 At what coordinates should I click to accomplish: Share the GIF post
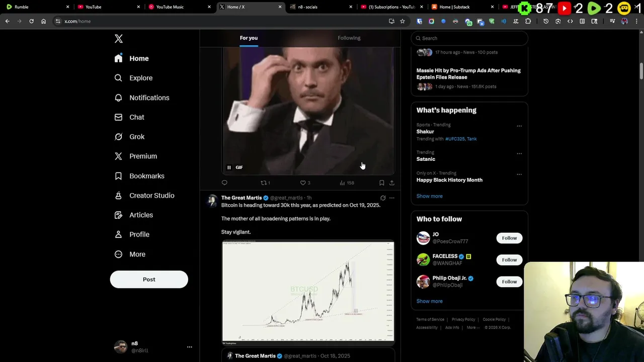[x=392, y=183]
